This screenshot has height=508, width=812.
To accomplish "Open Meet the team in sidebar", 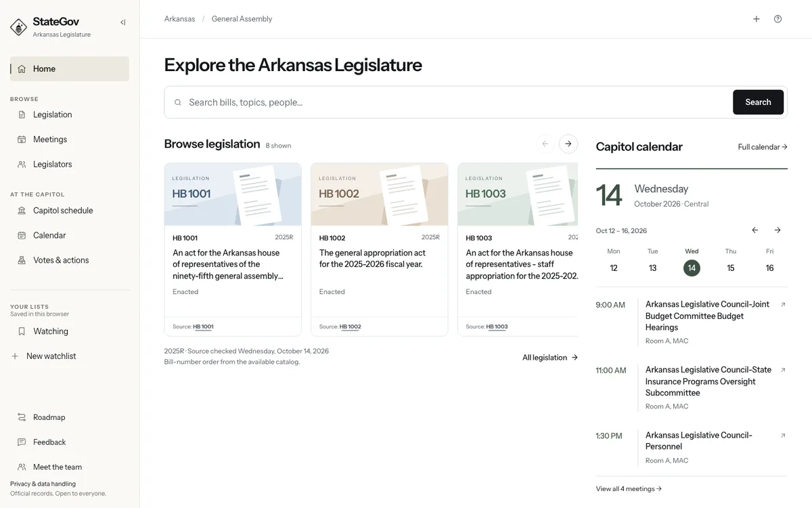I will [70, 467].
